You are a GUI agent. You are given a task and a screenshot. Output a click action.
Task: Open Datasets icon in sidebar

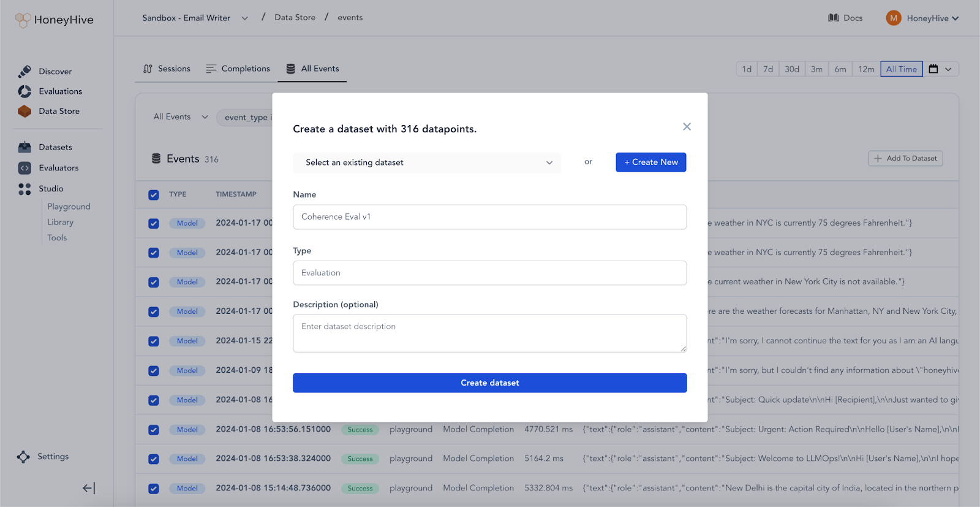tap(24, 147)
